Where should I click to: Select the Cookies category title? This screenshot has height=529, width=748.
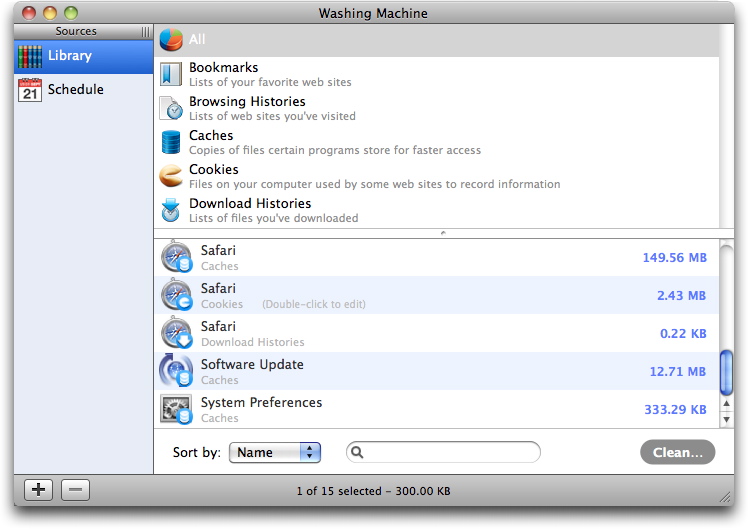point(214,169)
